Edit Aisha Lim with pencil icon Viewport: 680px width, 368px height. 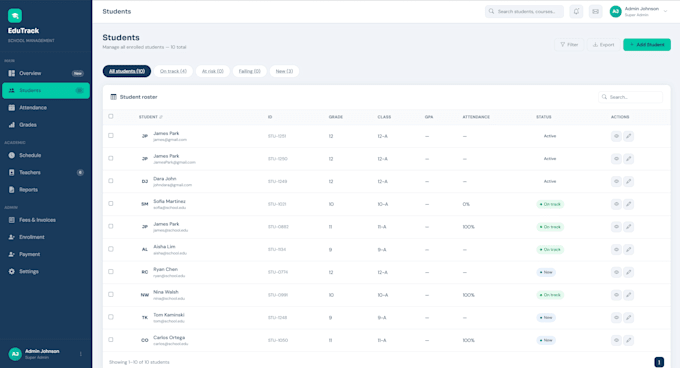628,249
